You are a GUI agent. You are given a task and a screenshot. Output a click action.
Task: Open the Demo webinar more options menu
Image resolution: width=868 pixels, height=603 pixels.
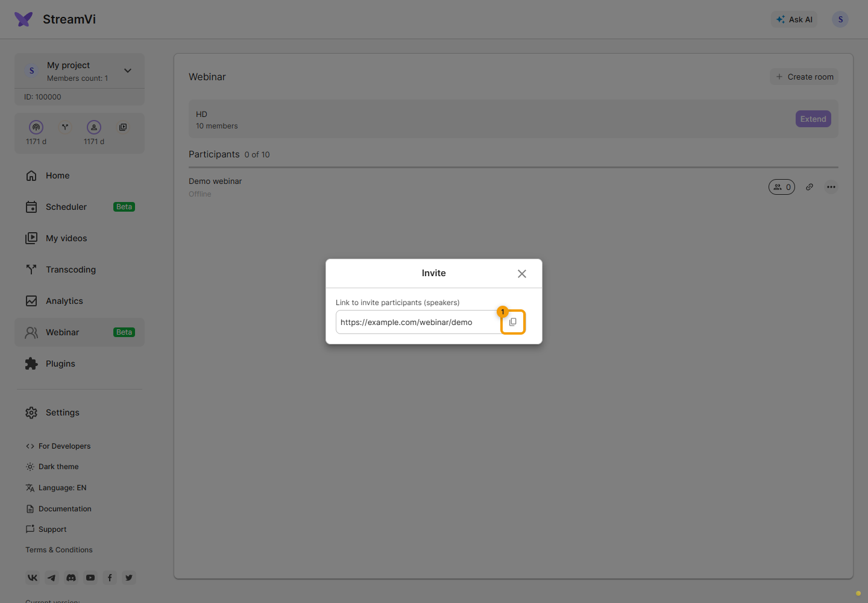(x=831, y=187)
